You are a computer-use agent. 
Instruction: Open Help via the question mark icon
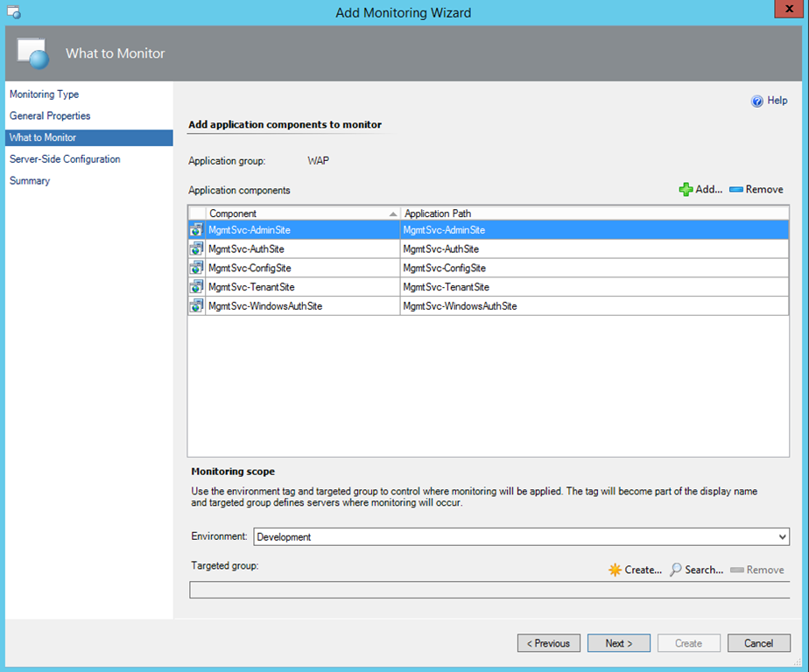757,101
